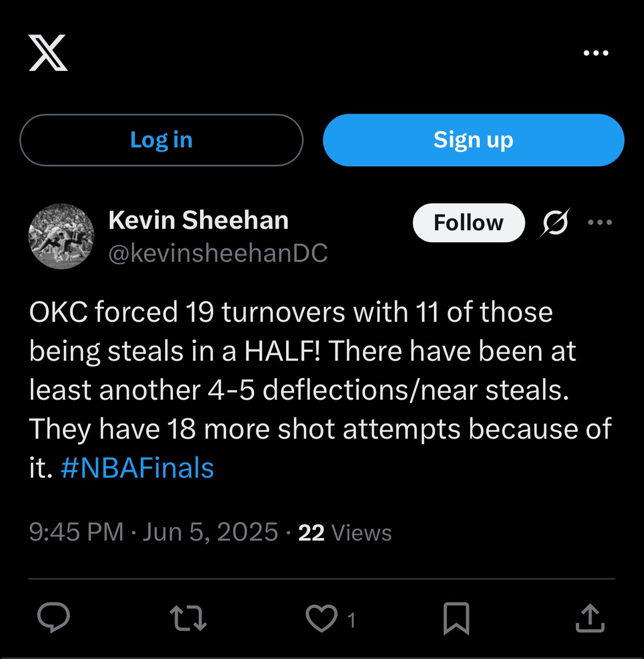
Task: Follow Kevin Sheehan
Action: (468, 223)
